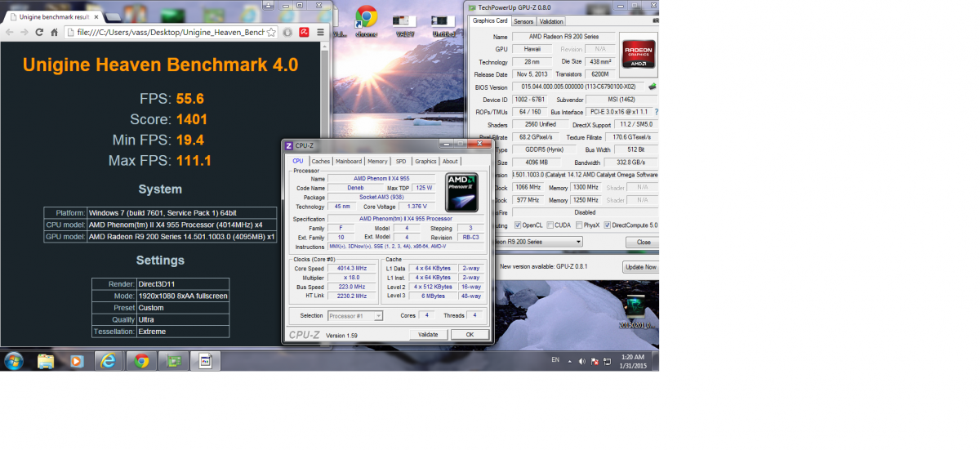The width and height of the screenshot is (980, 450).
Task: Select the Graphics Card tab in GPU-Z
Action: pyautogui.click(x=490, y=20)
